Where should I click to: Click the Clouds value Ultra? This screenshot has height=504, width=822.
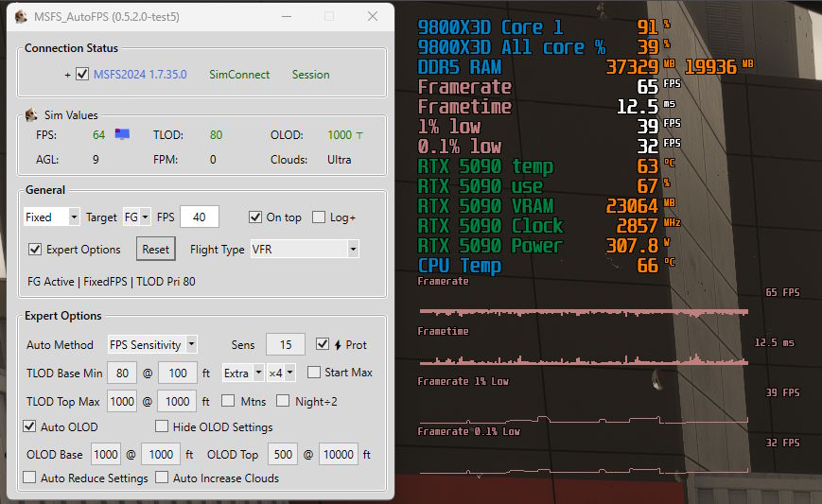tap(340, 160)
